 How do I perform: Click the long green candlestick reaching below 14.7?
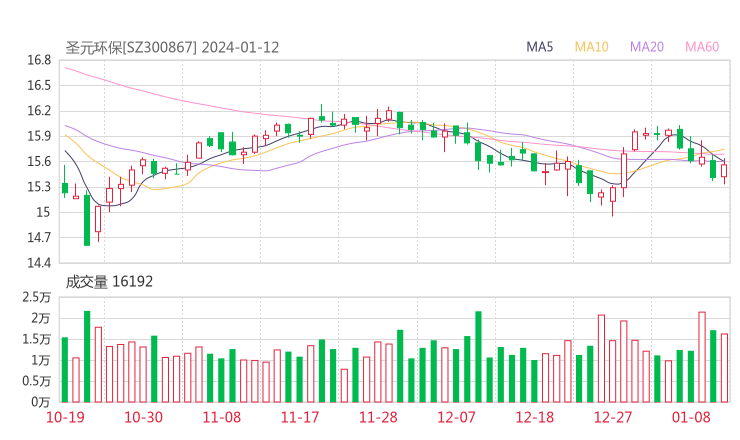[87, 220]
